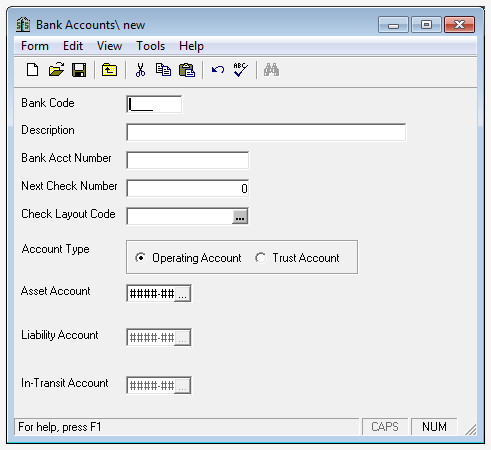This screenshot has width=491, height=450.
Task: Click the Copy toolbar icon
Action: tap(163, 70)
